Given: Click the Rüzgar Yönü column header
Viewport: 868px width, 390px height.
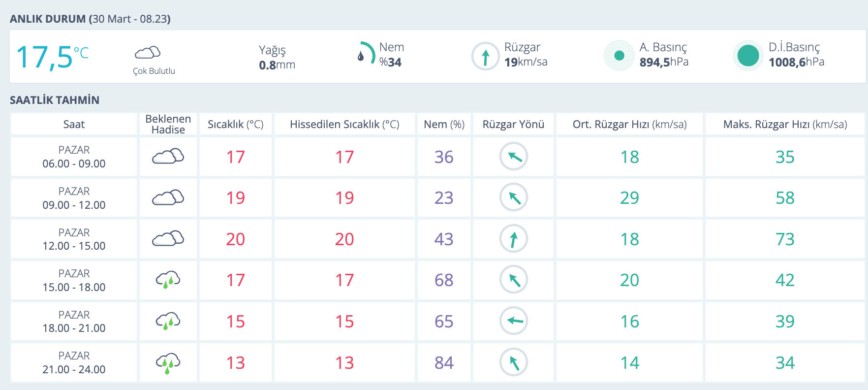Looking at the screenshot, I should pos(513,125).
